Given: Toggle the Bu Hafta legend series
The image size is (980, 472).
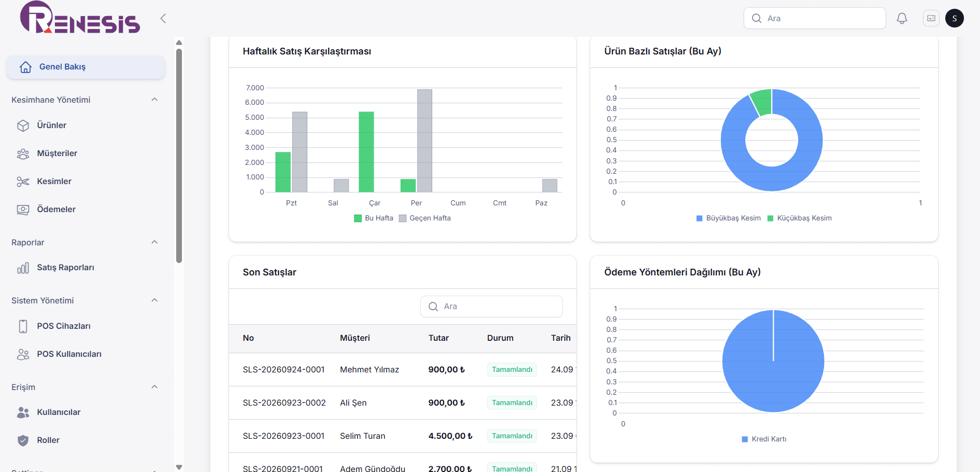Looking at the screenshot, I should click(x=374, y=218).
